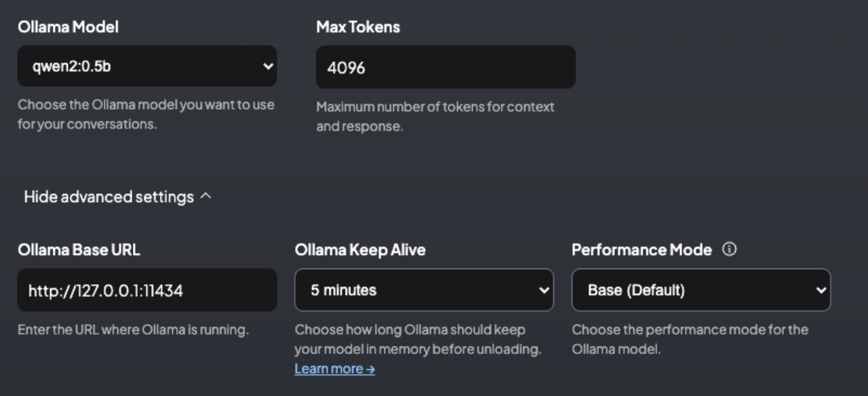Click the 'Maximum number of tokens' description text
The width and height of the screenshot is (868, 396).
coord(435,117)
